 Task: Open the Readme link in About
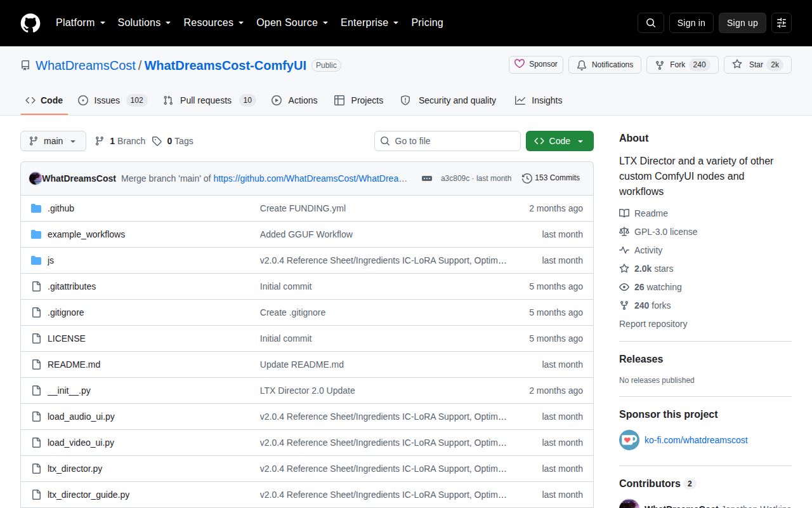(643, 213)
